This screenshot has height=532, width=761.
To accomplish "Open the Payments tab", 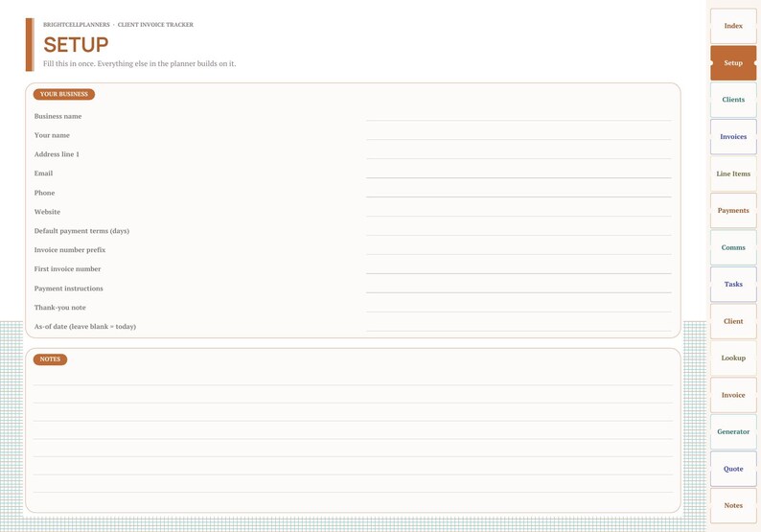I will (733, 211).
